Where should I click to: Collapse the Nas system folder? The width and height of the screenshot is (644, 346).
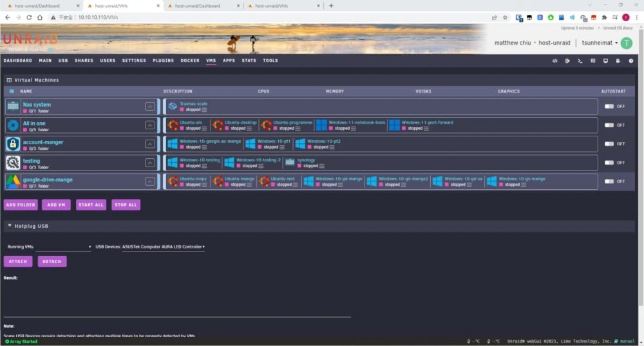(150, 107)
